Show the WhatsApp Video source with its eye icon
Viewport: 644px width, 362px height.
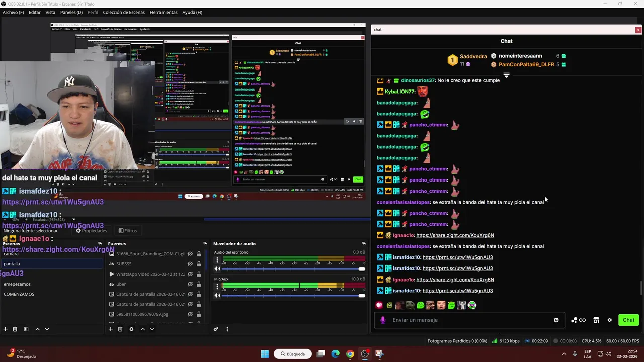tap(190, 274)
